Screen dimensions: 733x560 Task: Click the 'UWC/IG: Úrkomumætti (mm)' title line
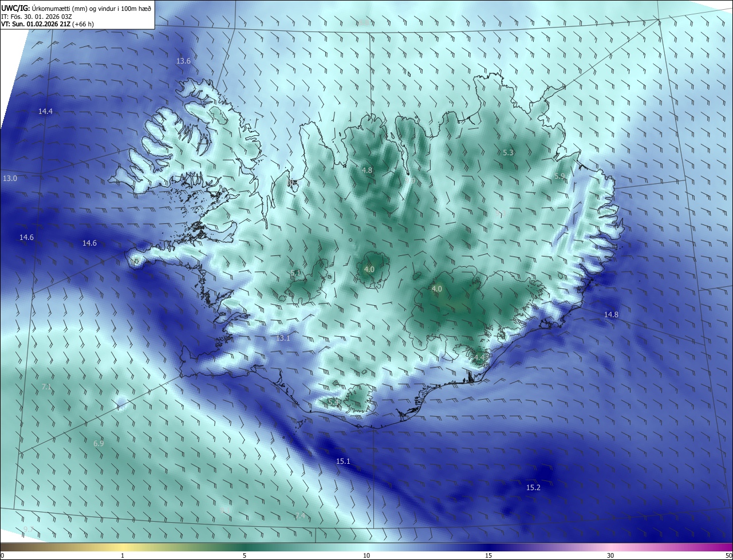coord(77,8)
